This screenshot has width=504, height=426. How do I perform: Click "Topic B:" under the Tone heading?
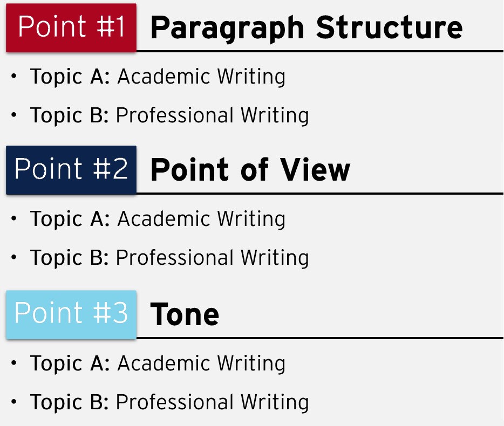click(70, 402)
